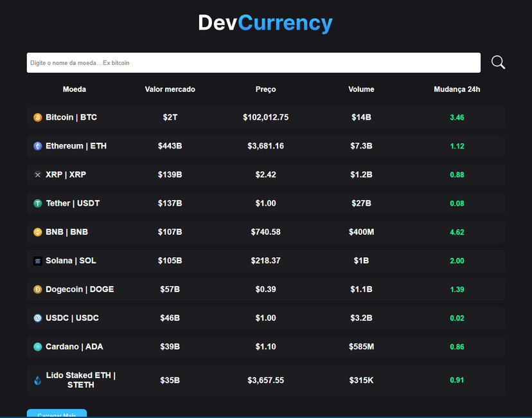Select USDC 24h change 0.02
This screenshot has width=532, height=418.
click(x=457, y=318)
